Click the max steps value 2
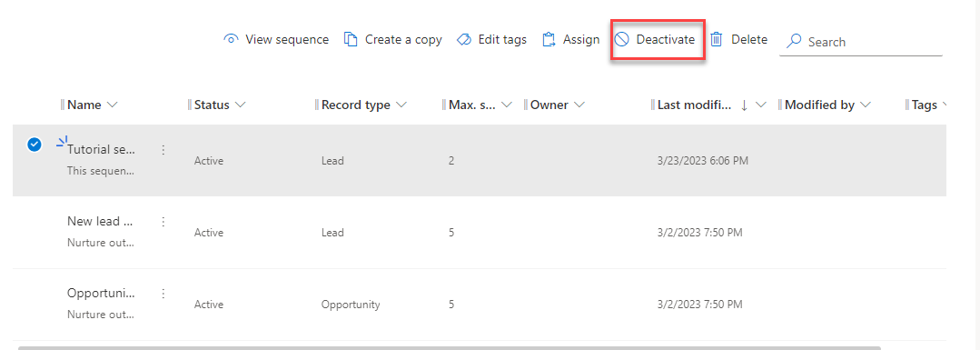 point(451,161)
